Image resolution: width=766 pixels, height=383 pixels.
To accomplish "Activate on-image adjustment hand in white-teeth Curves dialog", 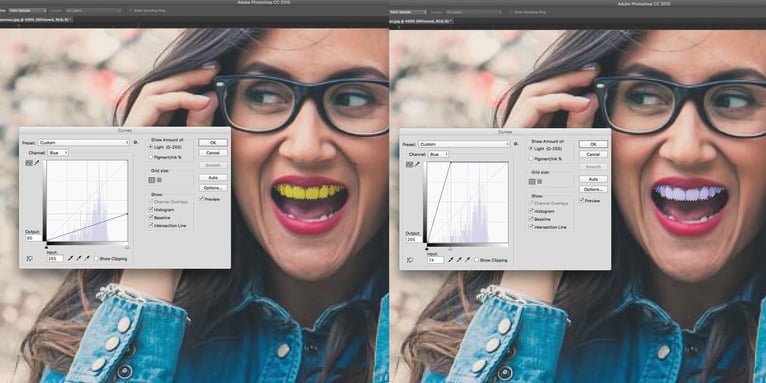I will 409,260.
